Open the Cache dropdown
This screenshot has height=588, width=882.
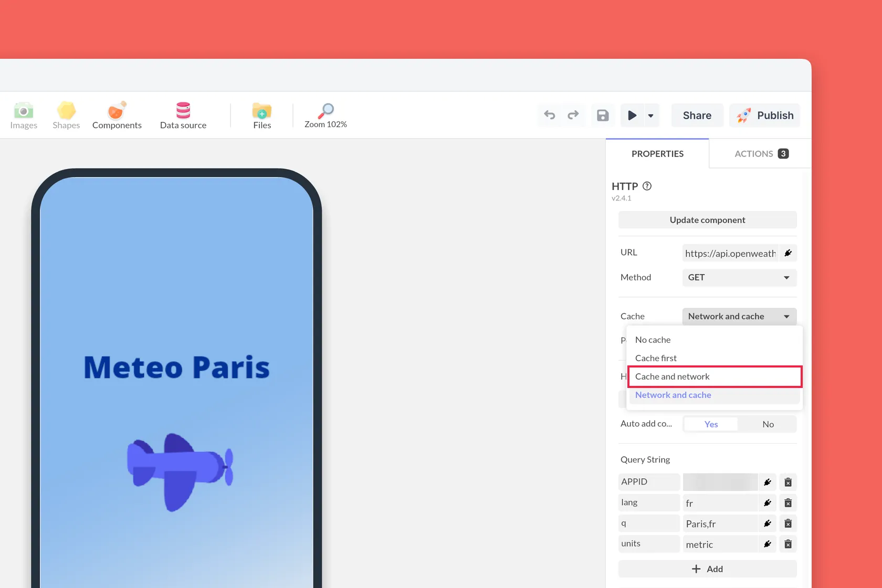point(739,316)
